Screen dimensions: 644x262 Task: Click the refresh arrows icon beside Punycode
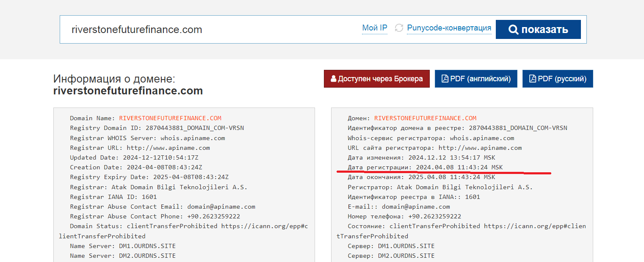pos(399,28)
